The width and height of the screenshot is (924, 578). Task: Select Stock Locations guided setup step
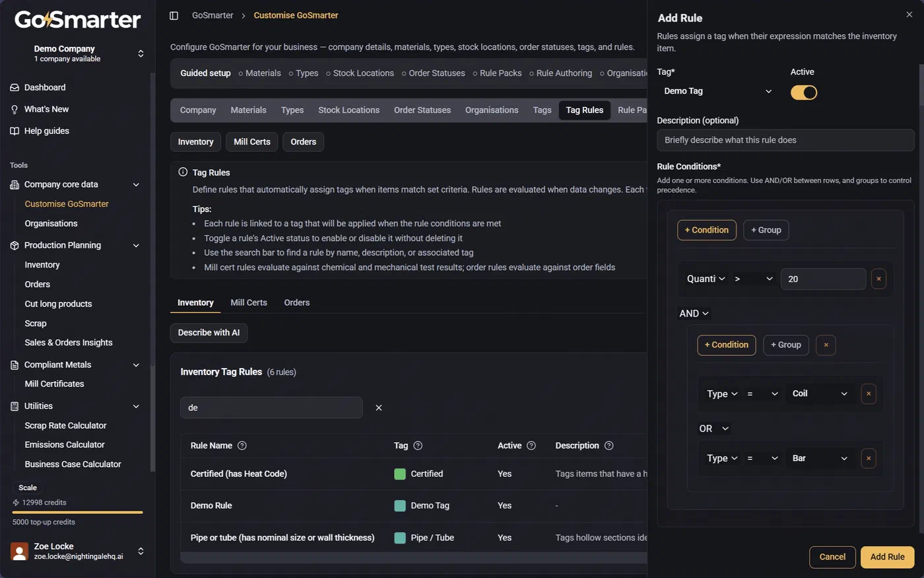tap(360, 73)
